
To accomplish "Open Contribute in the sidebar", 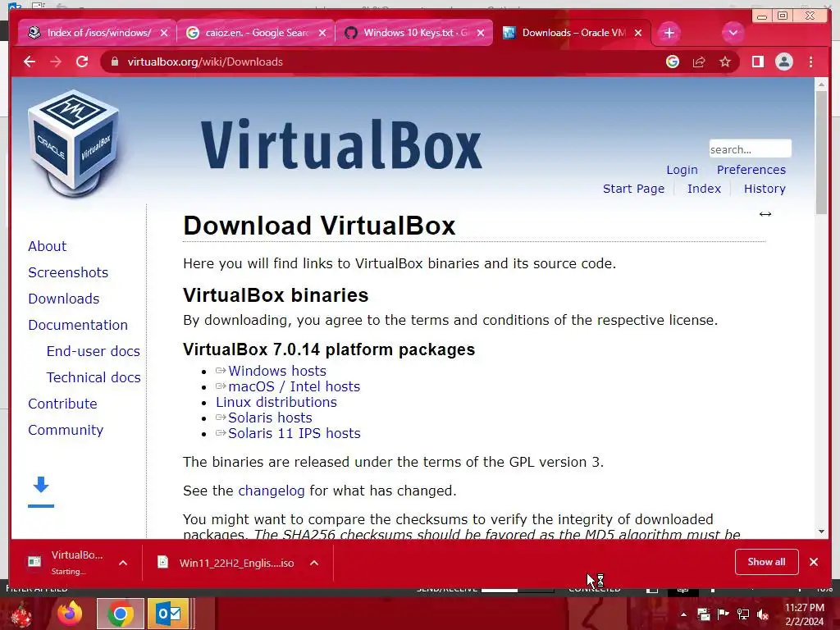I will [x=62, y=404].
